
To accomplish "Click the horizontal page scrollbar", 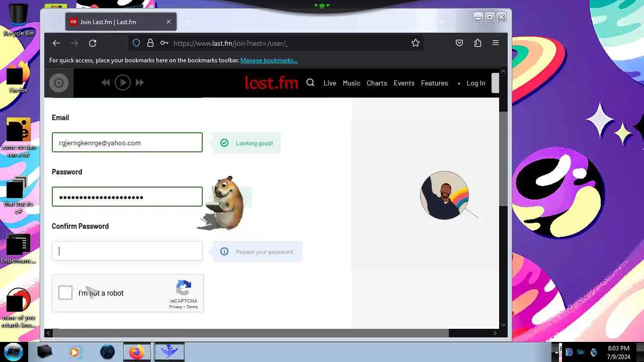I will tap(251, 333).
